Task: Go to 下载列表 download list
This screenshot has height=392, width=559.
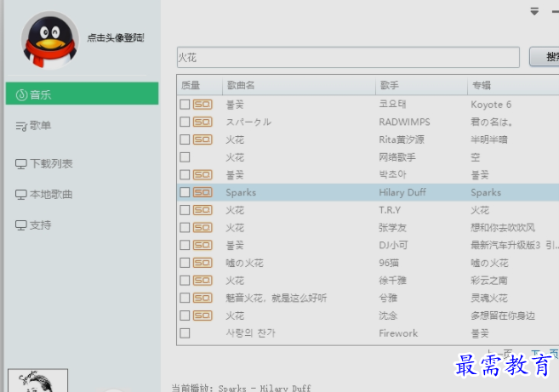Action: tap(44, 163)
